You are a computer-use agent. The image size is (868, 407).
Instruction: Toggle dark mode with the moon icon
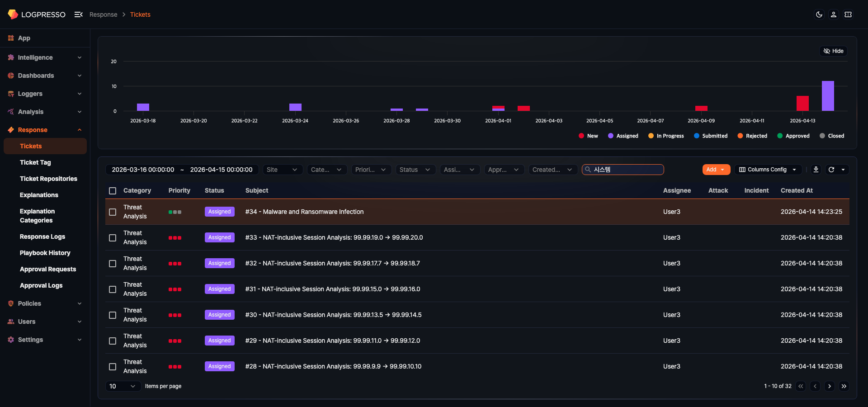point(819,14)
